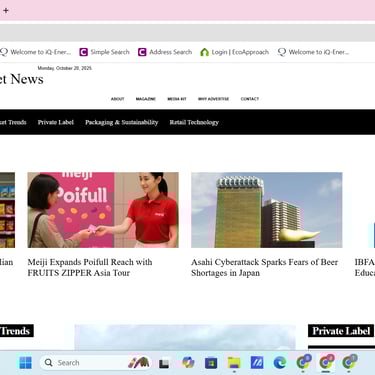The image size is (375, 375).
Task: Open the CONTACT page
Action: [250, 99]
